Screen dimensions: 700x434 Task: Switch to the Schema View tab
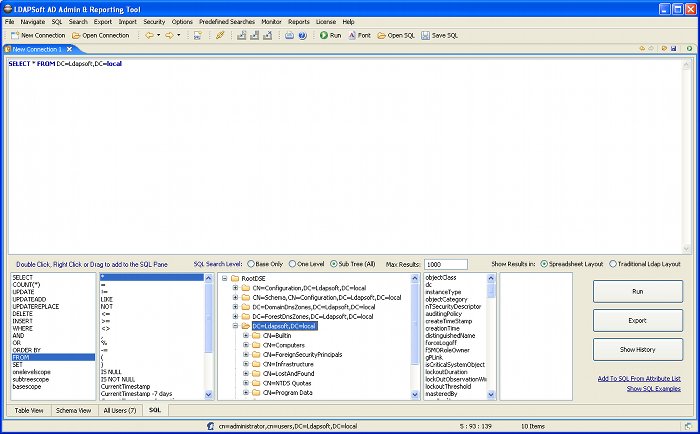coord(73,410)
